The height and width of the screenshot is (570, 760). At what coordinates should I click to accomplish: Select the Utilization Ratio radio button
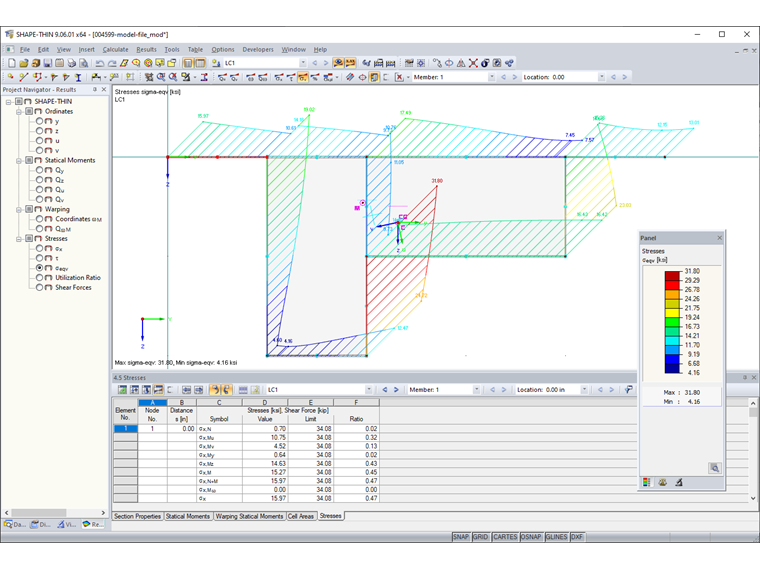39,278
